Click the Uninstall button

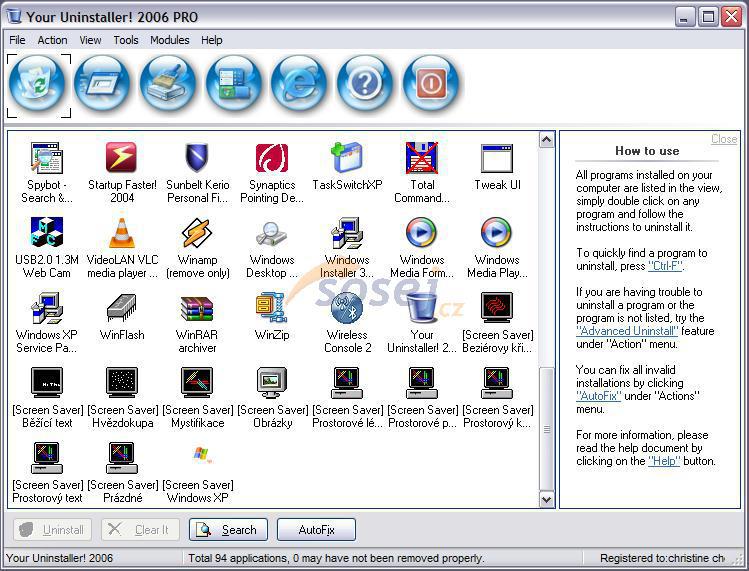(53, 529)
